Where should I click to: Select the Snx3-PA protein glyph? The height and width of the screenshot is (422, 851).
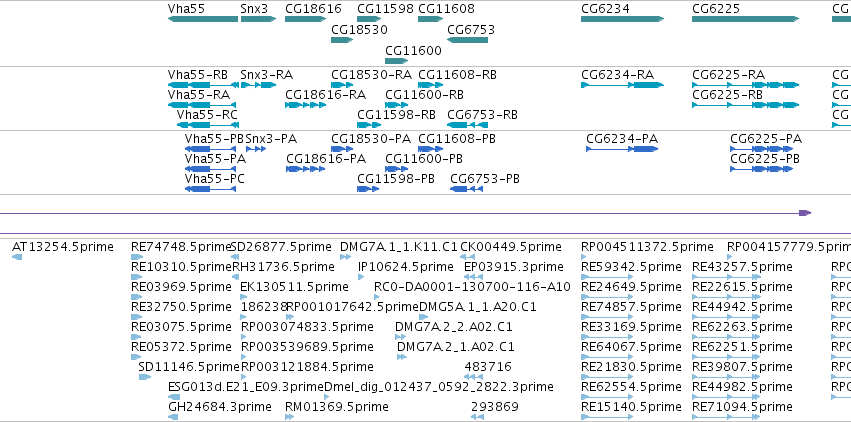256,149
